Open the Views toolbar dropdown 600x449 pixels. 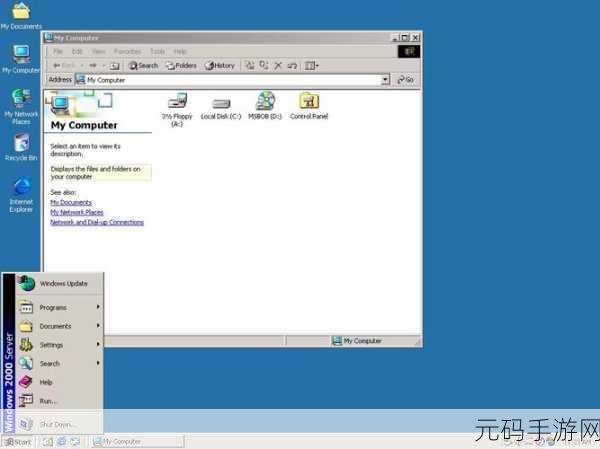pyautogui.click(x=311, y=66)
